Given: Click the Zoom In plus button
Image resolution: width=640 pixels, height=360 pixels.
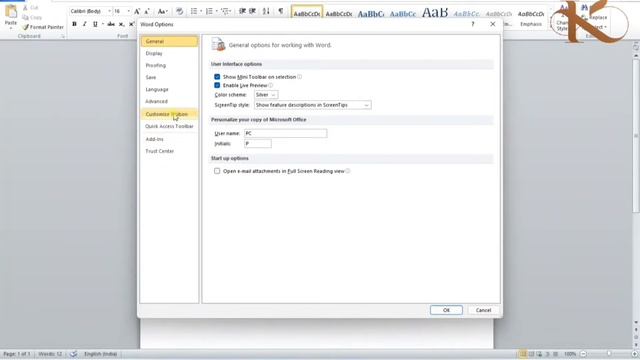Looking at the screenshot, I should click(x=635, y=354).
